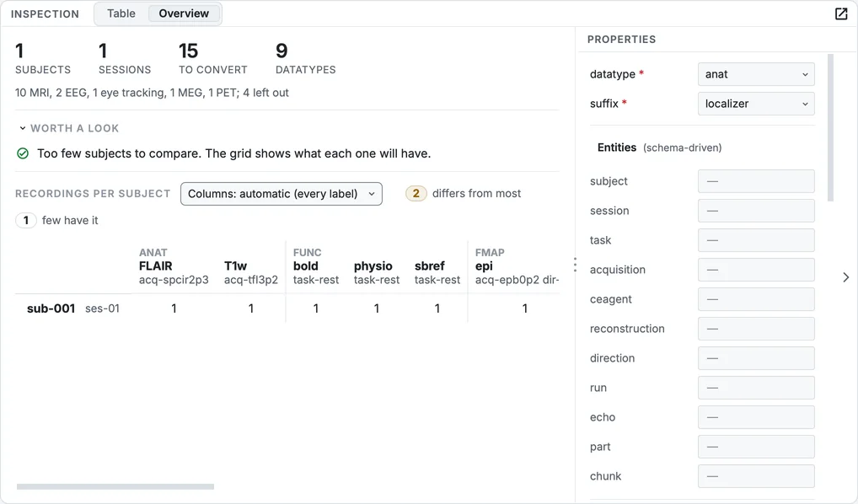This screenshot has height=504, width=858.
Task: Click the reconstruction entity input field
Action: pos(756,329)
